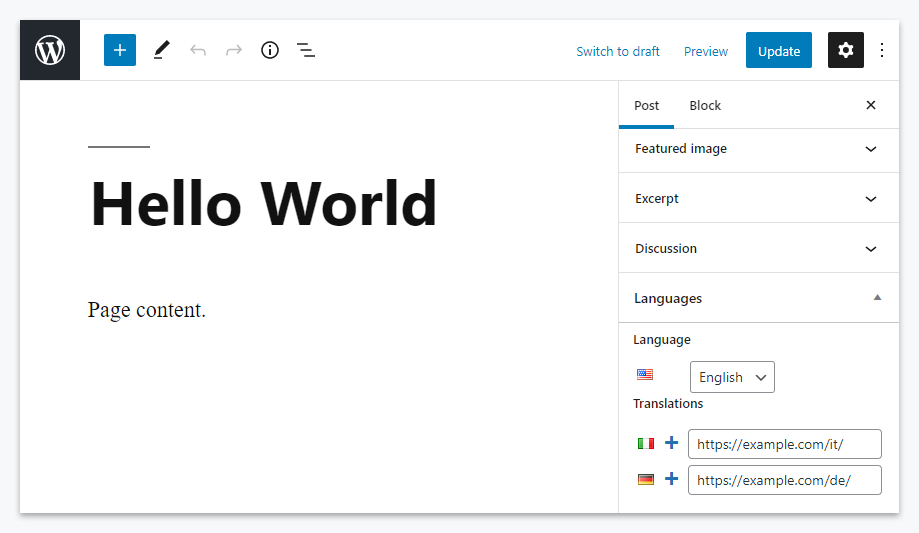Open the three-dot Options menu

coord(882,50)
